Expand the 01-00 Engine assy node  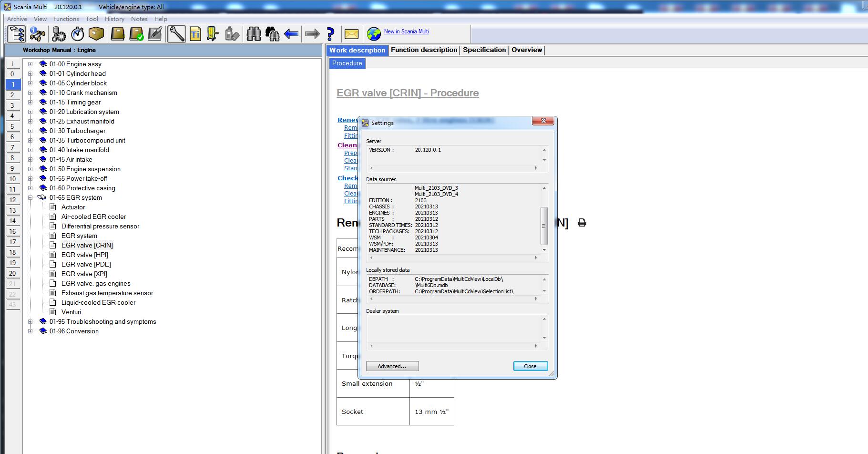click(31, 64)
